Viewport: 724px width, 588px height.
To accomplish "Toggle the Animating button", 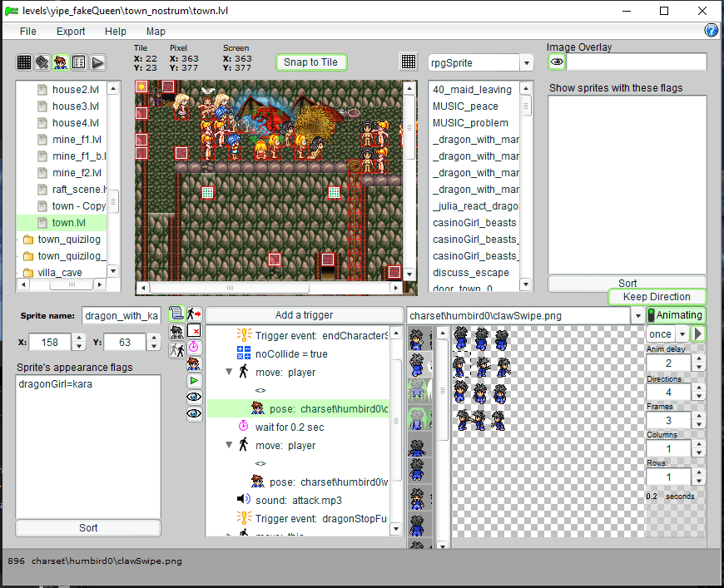I will [x=675, y=315].
